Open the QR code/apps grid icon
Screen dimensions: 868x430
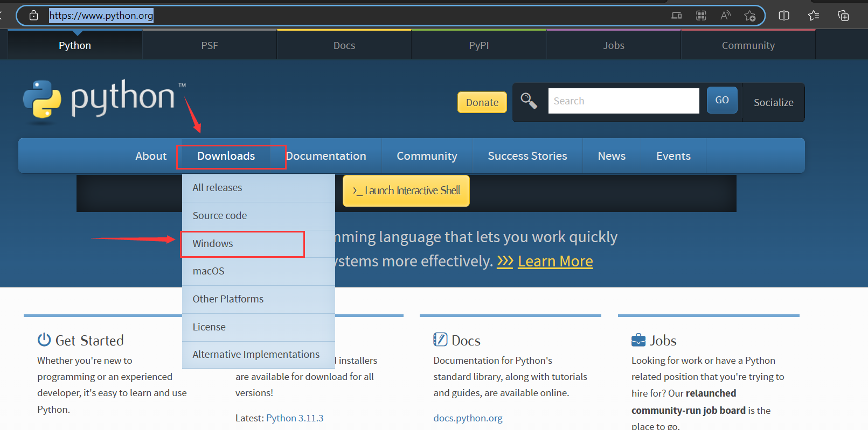[701, 16]
